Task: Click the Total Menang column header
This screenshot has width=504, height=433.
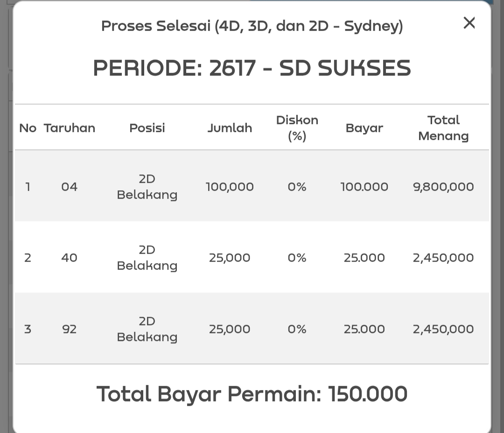Action: coord(443,128)
